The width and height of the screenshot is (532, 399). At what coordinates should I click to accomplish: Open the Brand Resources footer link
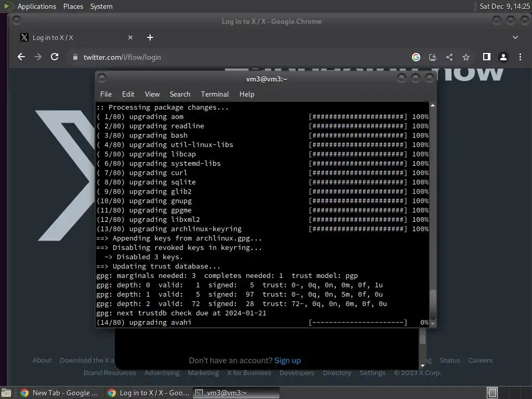pyautogui.click(x=110, y=373)
